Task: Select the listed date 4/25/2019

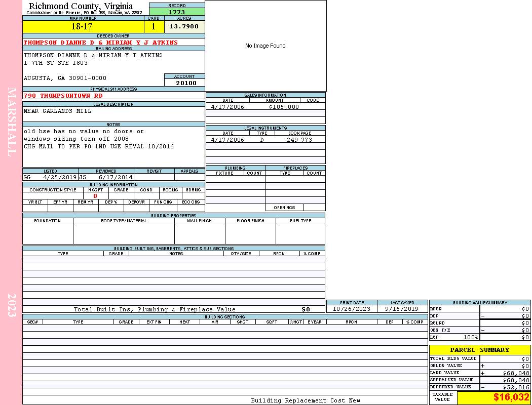Action: pos(60,177)
